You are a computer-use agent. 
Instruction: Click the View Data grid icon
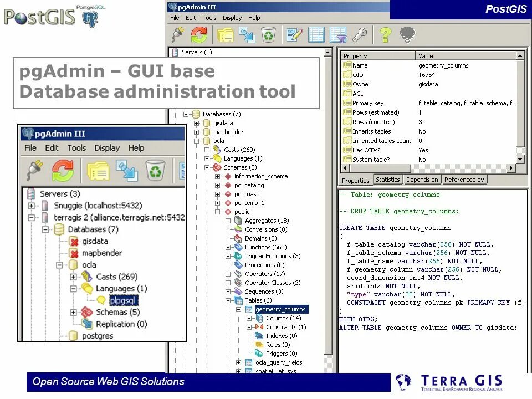[x=316, y=34]
